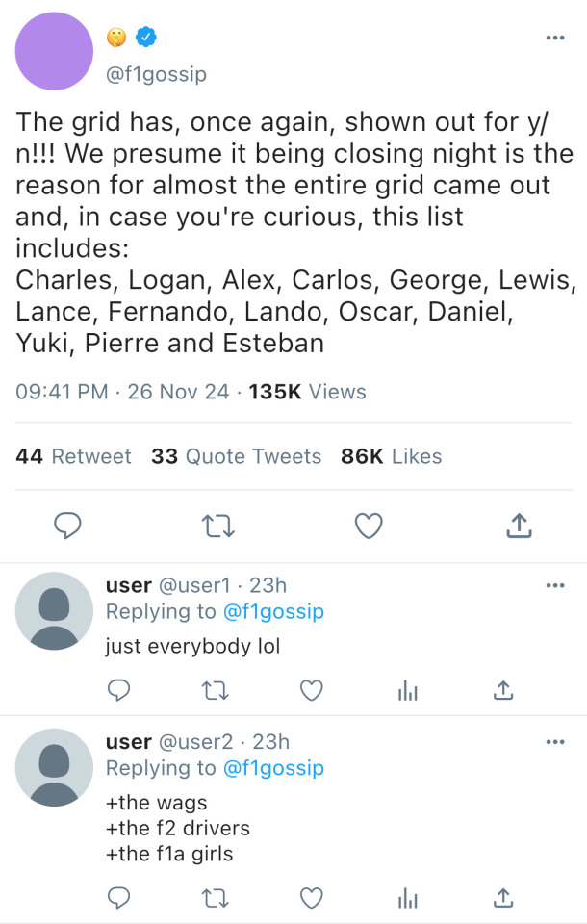View the 33 Quote Tweets
Viewport: 587px width, 924px height.
[236, 456]
